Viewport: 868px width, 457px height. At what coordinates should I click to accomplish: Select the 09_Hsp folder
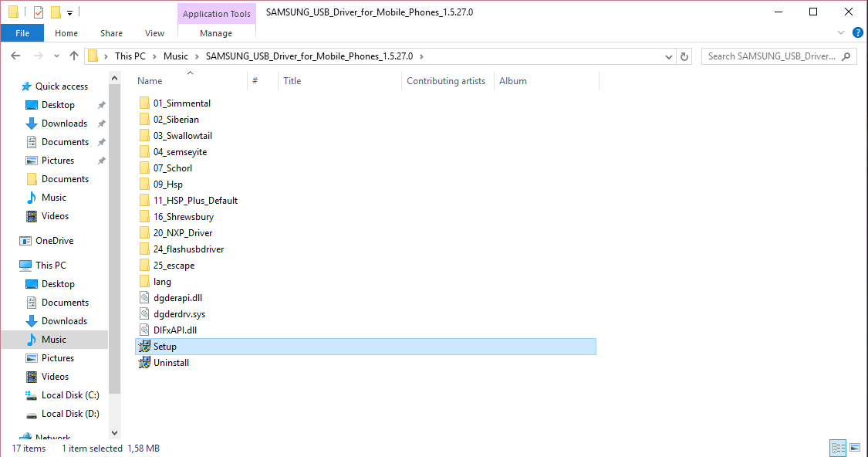[167, 184]
